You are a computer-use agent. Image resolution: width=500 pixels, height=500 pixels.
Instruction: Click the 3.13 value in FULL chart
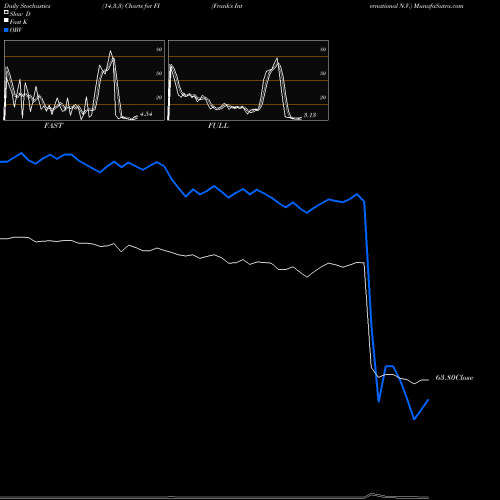(310, 115)
